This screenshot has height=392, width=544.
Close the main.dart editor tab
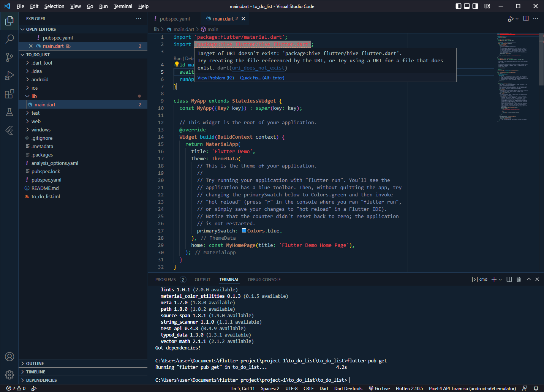point(244,19)
